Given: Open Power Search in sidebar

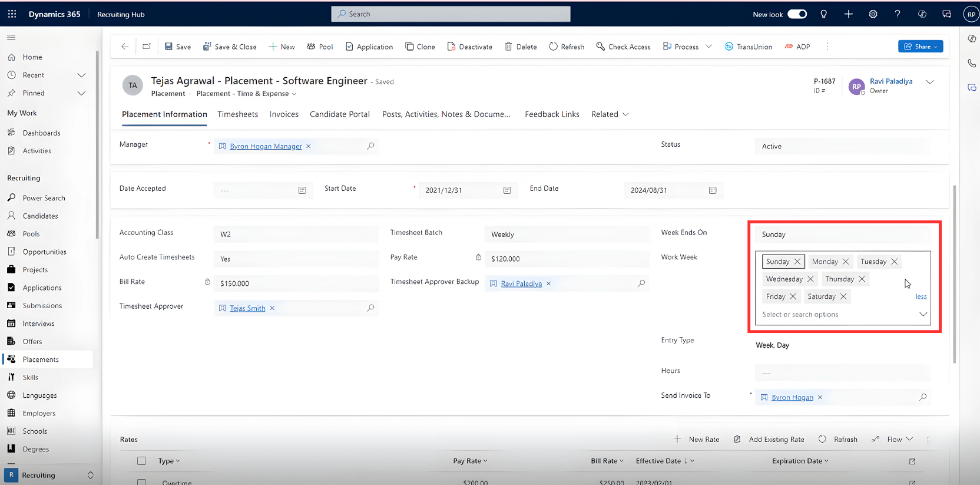Looking at the screenshot, I should pyautogui.click(x=44, y=198).
